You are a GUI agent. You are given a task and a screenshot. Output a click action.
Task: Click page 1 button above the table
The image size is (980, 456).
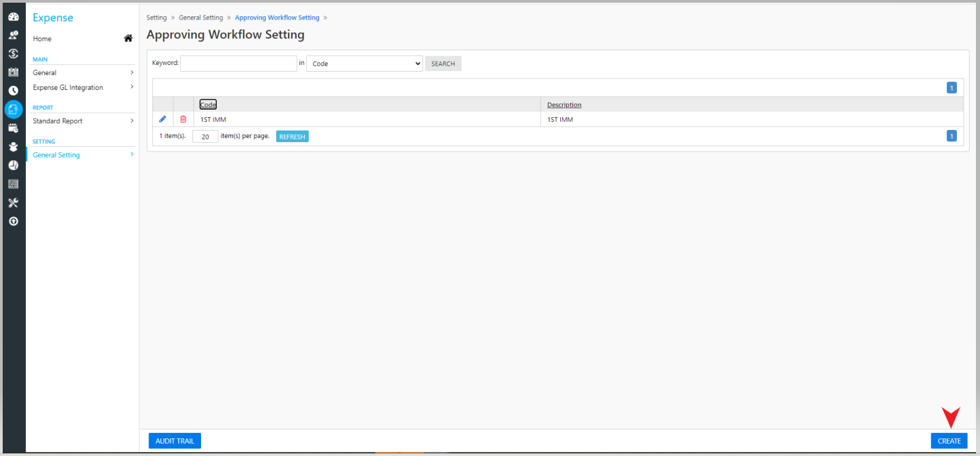click(x=951, y=88)
